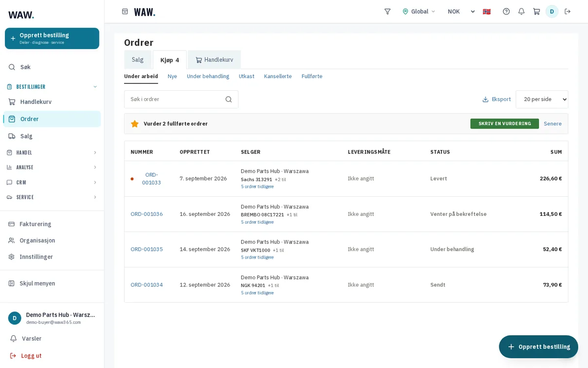
Task: Switch to the Salg tab
Action: (x=138, y=60)
